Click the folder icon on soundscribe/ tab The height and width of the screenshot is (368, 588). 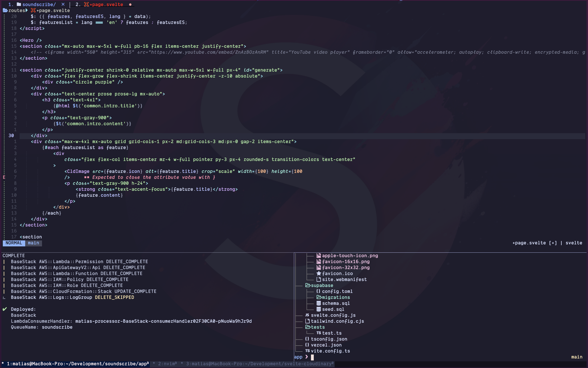coord(19,4)
